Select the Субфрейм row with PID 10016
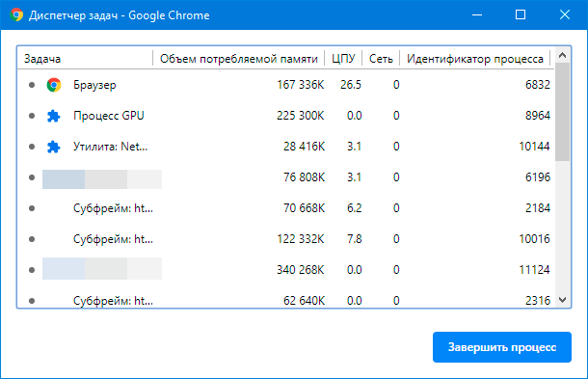 tap(285, 239)
